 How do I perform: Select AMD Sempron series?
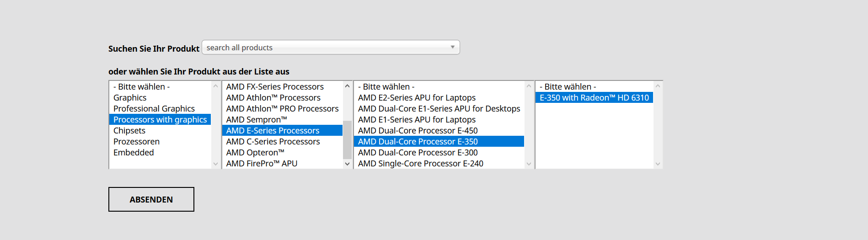[x=257, y=120]
